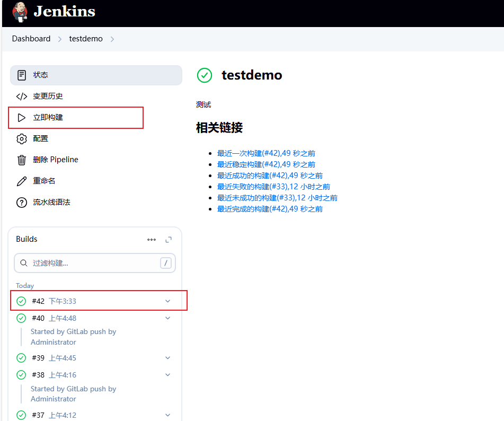Screen dimensions: 504x421
Task: Click build #38 Started by GitLab push text
Action: [x=73, y=393]
